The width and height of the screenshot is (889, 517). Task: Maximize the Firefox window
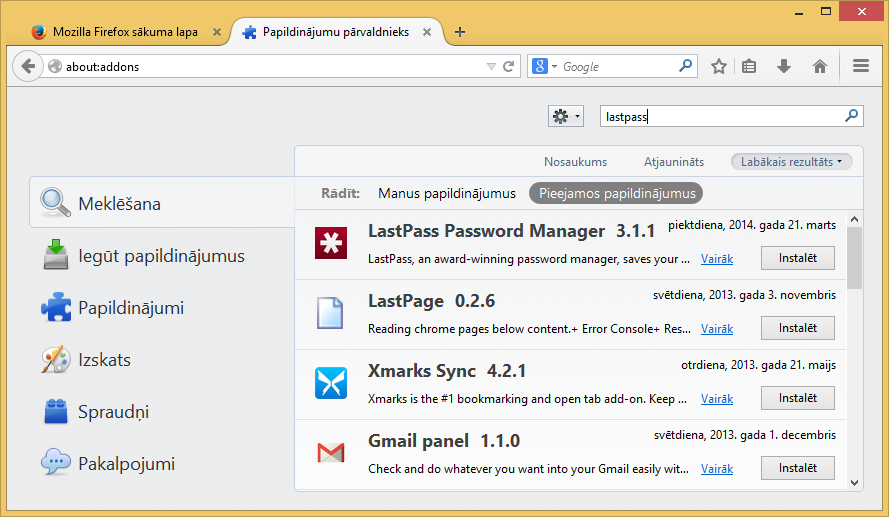(x=826, y=11)
